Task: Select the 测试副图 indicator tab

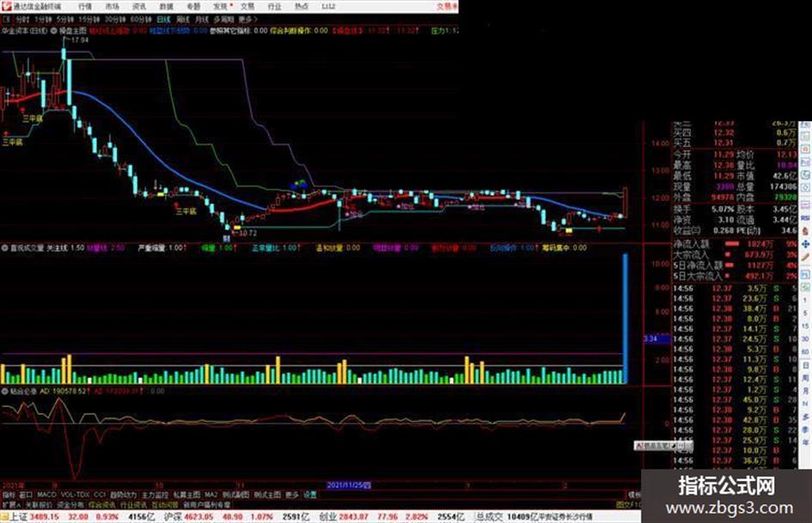Action: pos(235,495)
